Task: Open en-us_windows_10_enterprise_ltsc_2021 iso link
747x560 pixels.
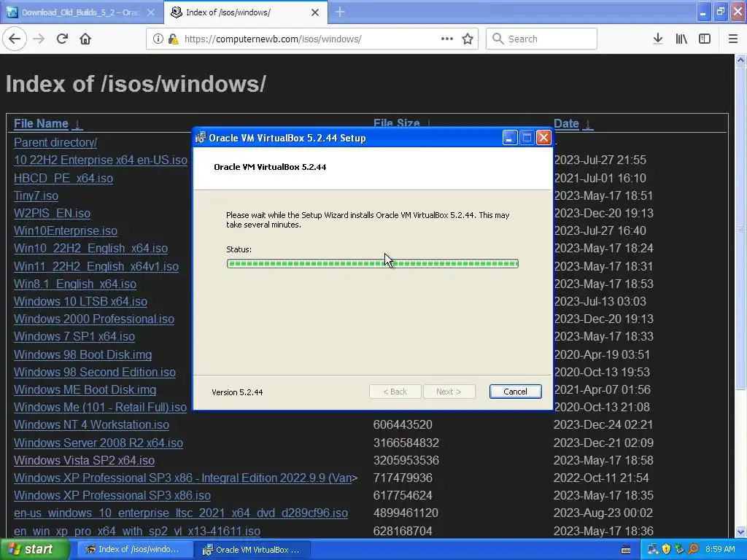Action: [181, 513]
